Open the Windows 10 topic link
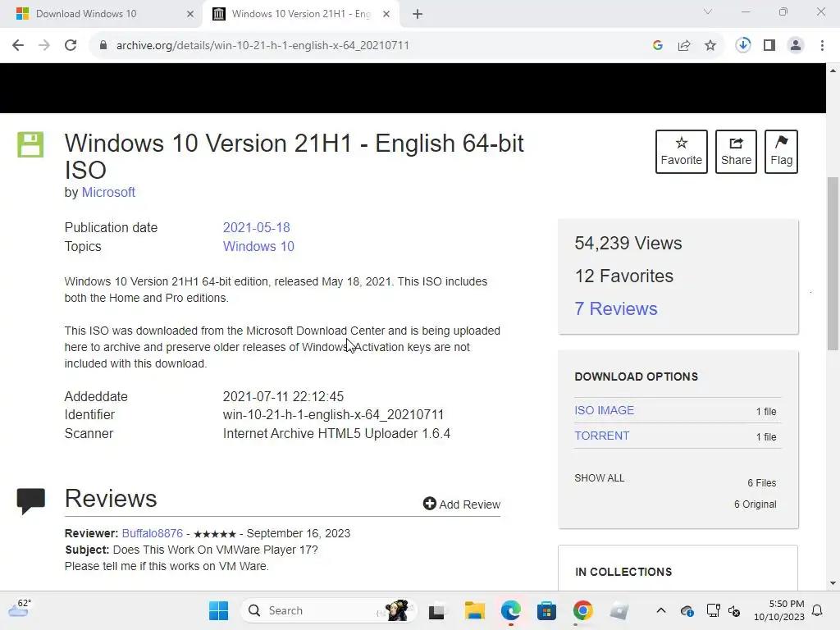This screenshot has height=630, width=840. tap(258, 246)
